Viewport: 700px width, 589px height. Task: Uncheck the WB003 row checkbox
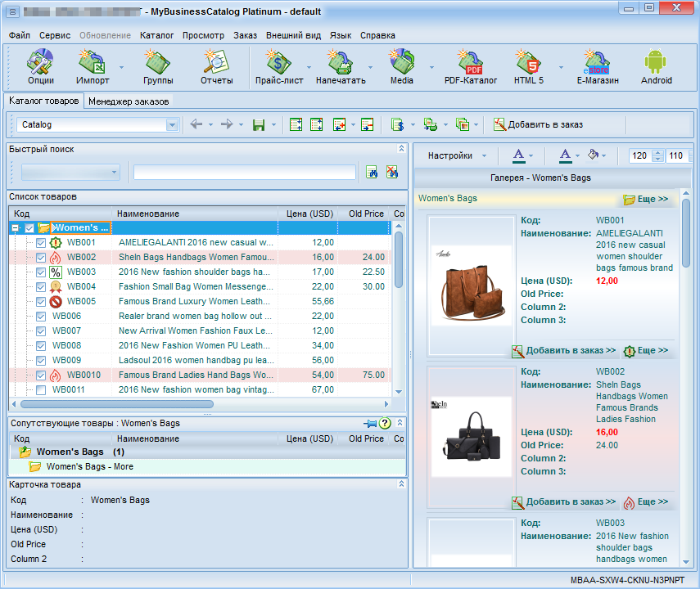[x=41, y=272]
